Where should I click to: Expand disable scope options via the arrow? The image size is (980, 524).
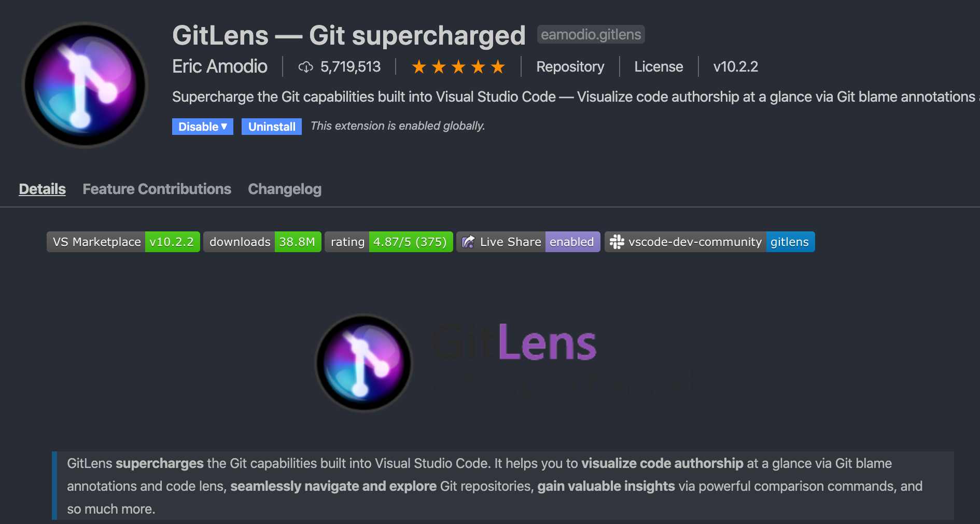pos(224,126)
